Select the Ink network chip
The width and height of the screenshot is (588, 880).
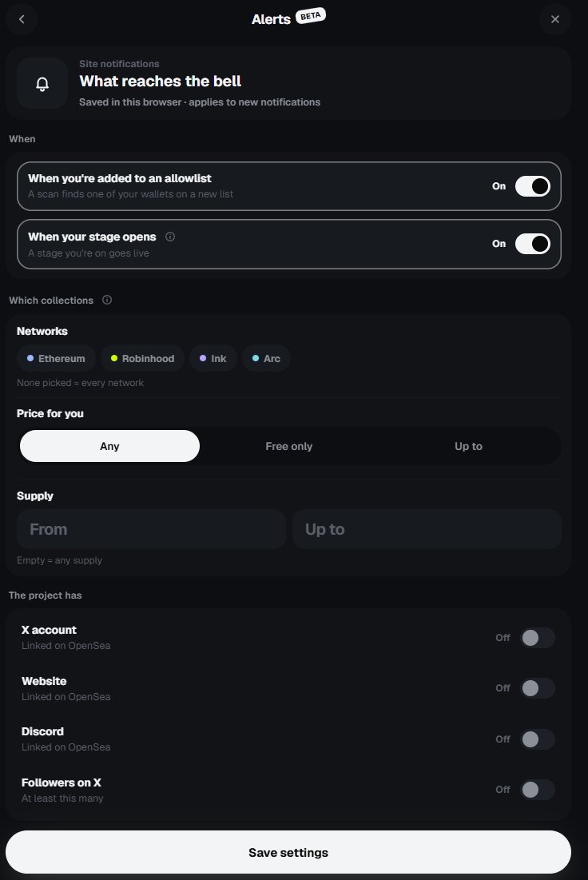coord(213,358)
